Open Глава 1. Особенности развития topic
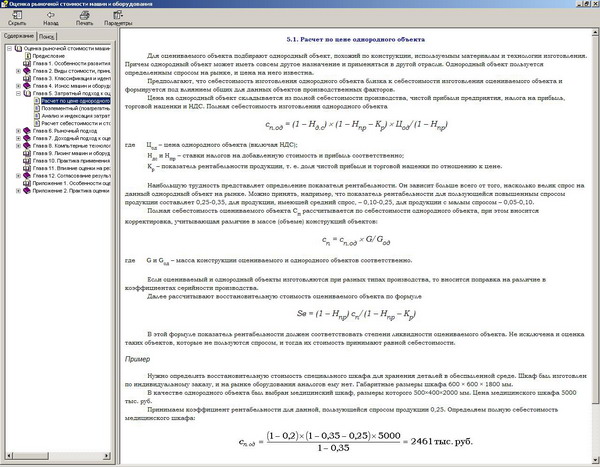This screenshot has width=600, height=467. pos(72,64)
